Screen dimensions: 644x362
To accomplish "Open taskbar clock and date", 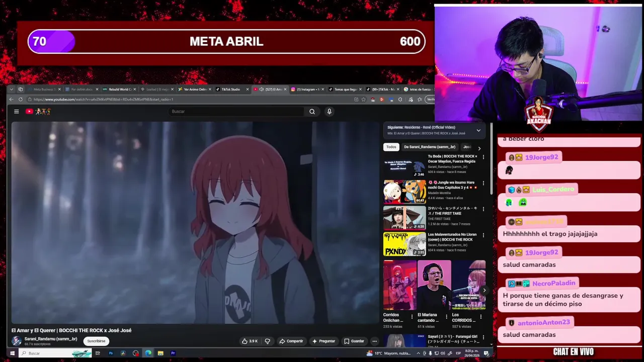I will pos(471,353).
